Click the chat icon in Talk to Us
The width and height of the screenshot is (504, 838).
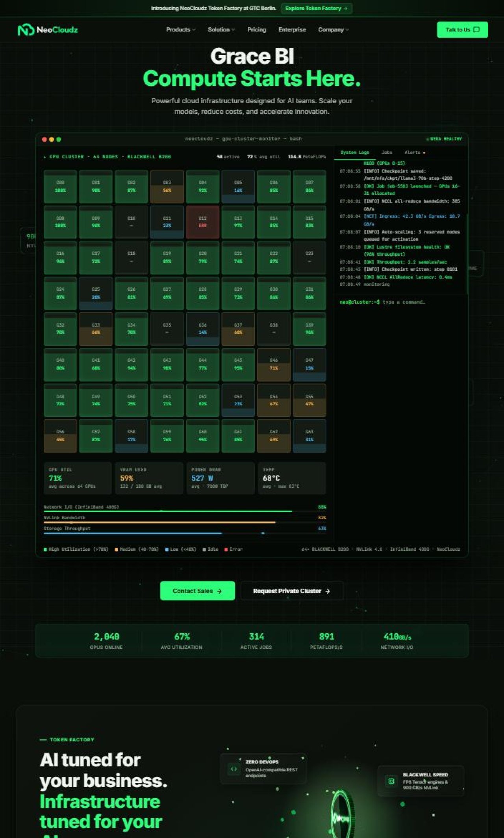476,30
